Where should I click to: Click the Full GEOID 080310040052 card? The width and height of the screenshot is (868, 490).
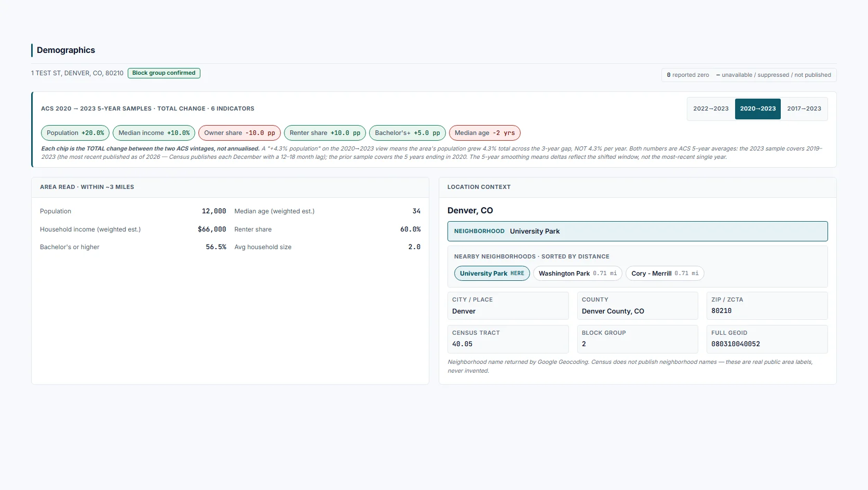[767, 339]
